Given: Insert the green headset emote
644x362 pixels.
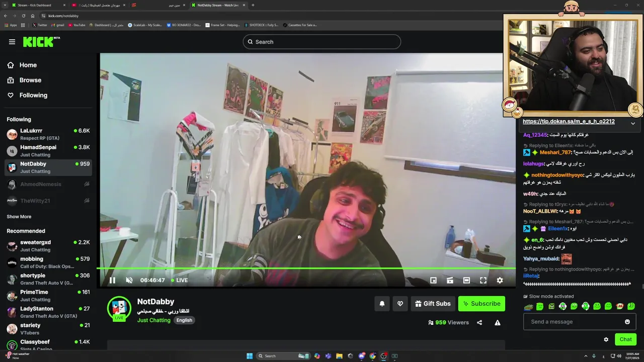Looking at the screenshot, I should pyautogui.click(x=585, y=306).
